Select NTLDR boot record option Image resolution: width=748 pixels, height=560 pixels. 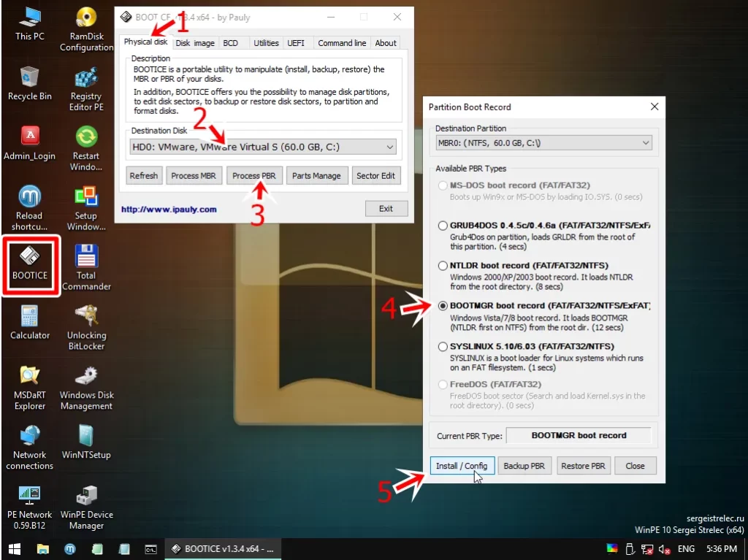click(x=443, y=266)
